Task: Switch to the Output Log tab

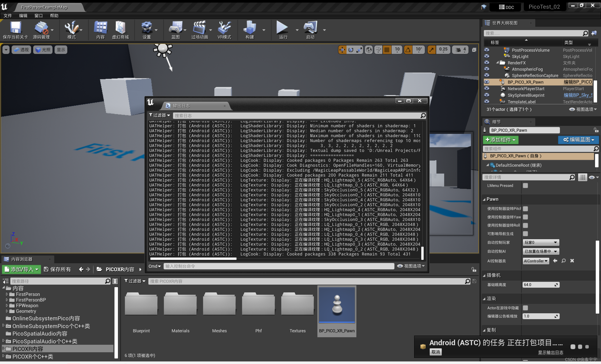Action: pyautogui.click(x=181, y=106)
